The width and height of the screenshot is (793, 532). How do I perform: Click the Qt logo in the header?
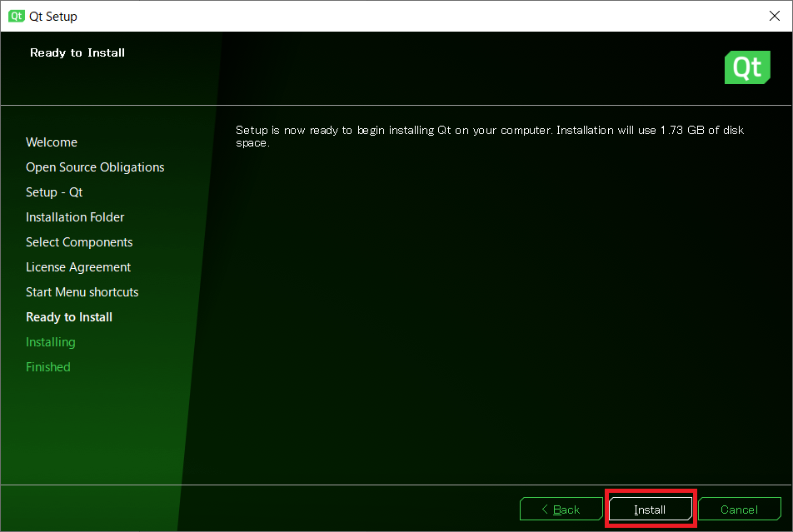pos(747,67)
